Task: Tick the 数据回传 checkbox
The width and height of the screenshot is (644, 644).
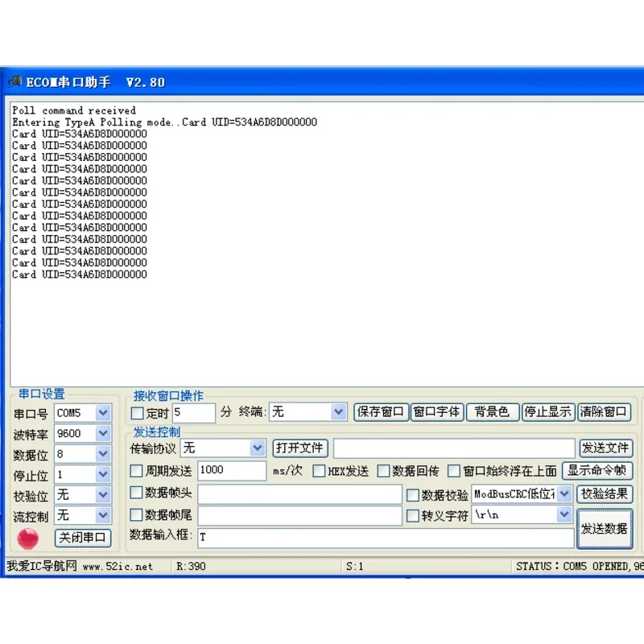Action: click(x=383, y=471)
